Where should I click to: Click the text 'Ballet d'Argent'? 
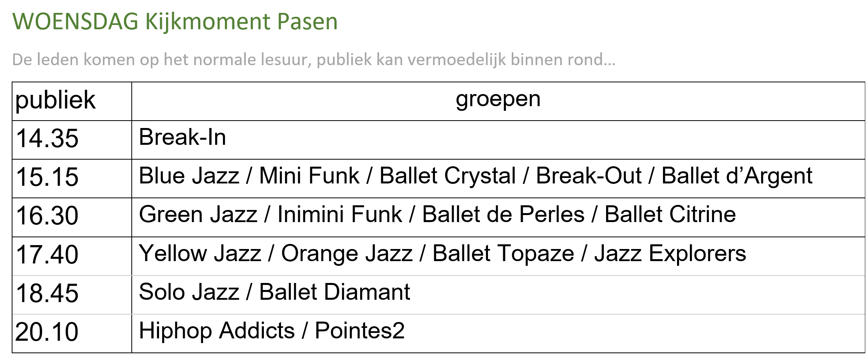(x=737, y=176)
